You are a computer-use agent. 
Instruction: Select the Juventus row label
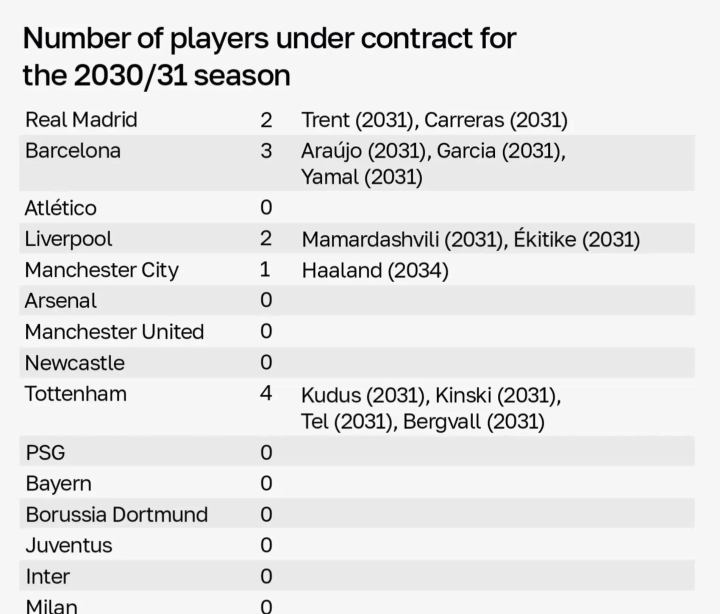point(68,546)
